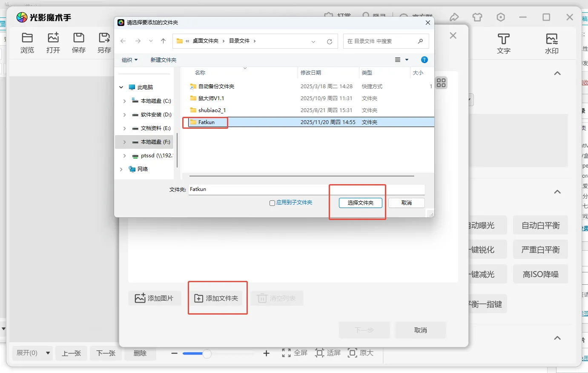
Task: Click the 保存 save icon
Action: [x=79, y=38]
